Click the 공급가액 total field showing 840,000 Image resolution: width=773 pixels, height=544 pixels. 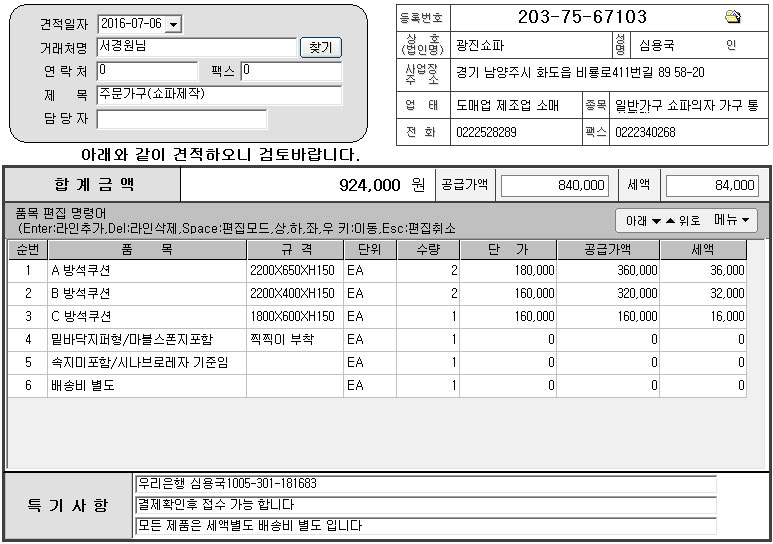point(554,185)
